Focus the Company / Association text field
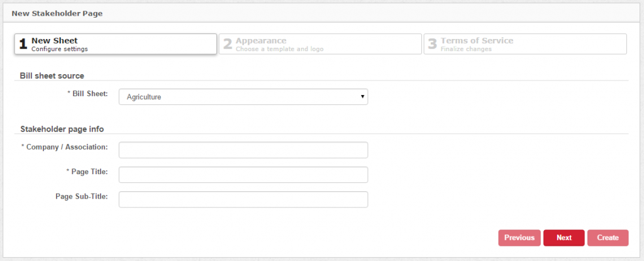This screenshot has height=261, width=644. pyautogui.click(x=243, y=150)
